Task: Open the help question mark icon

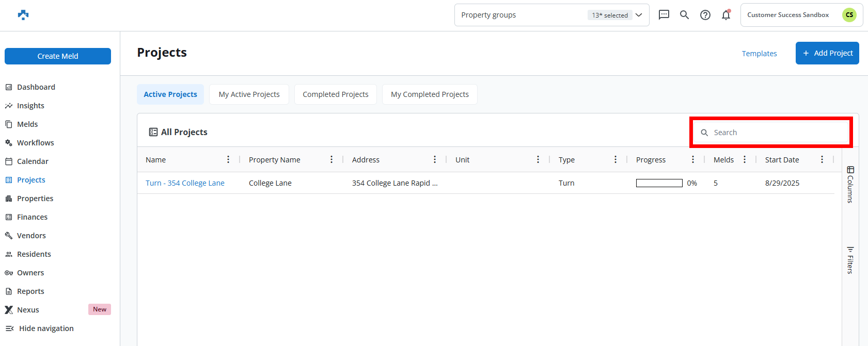Action: click(x=705, y=15)
